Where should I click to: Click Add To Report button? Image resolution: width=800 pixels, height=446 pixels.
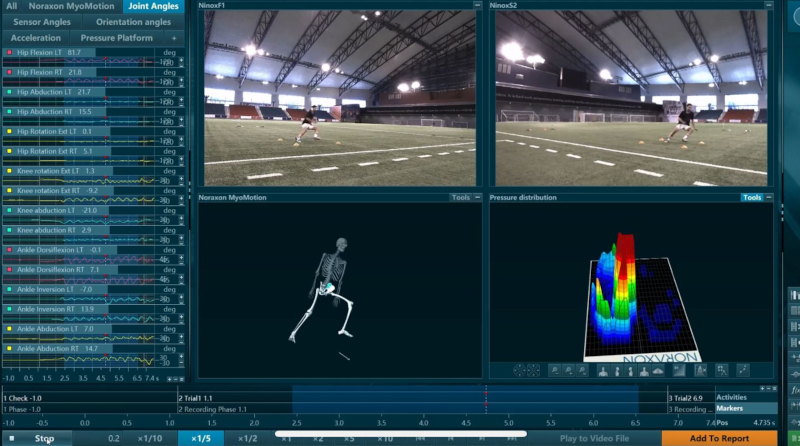pos(719,438)
